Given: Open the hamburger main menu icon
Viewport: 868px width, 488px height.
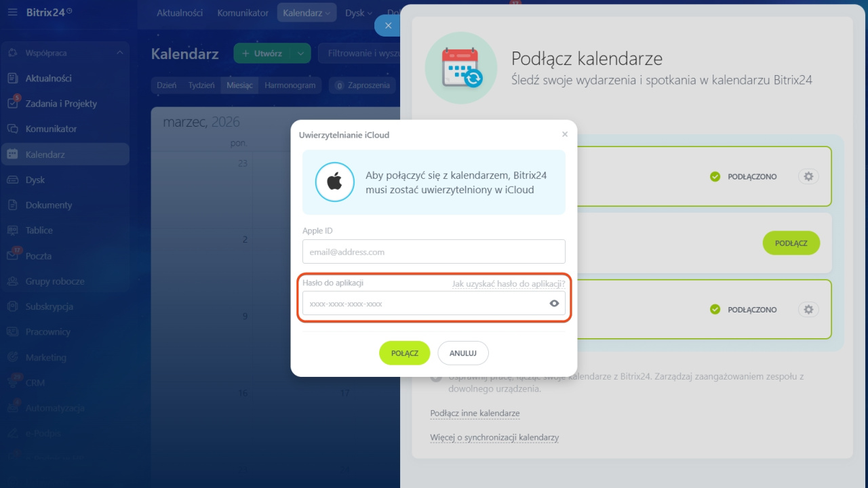Looking at the screenshot, I should pos(13,12).
